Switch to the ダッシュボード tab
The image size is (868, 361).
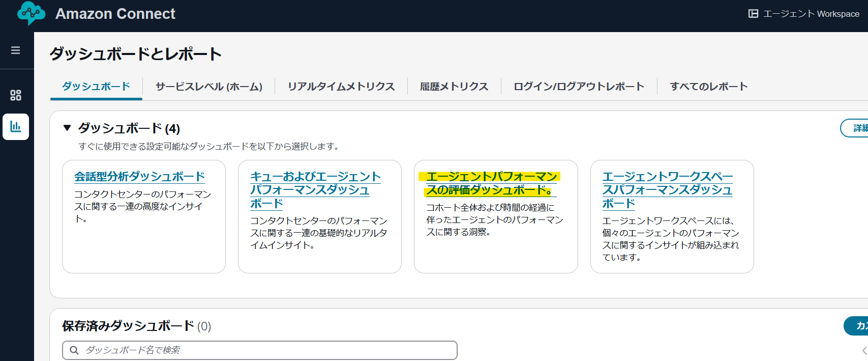click(96, 87)
